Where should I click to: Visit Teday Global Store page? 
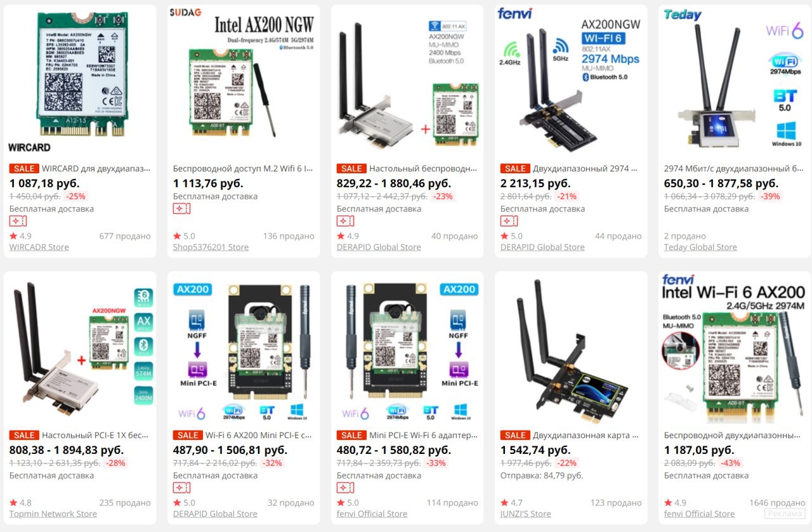pyautogui.click(x=700, y=247)
